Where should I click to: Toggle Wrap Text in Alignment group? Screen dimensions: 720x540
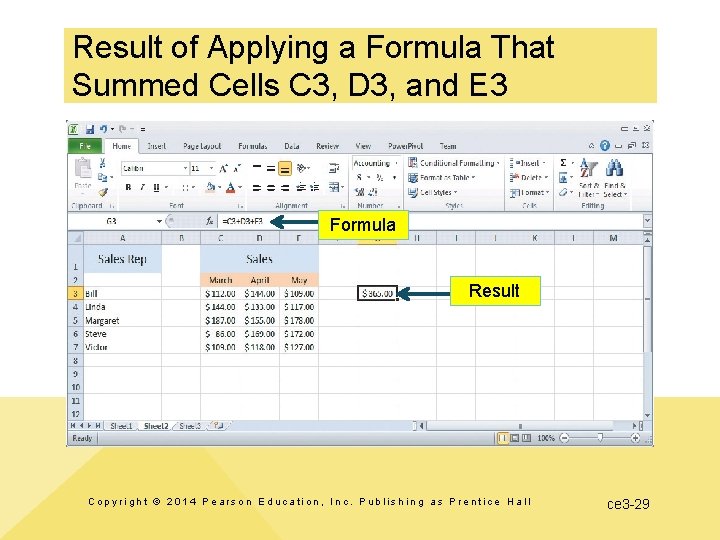click(334, 168)
